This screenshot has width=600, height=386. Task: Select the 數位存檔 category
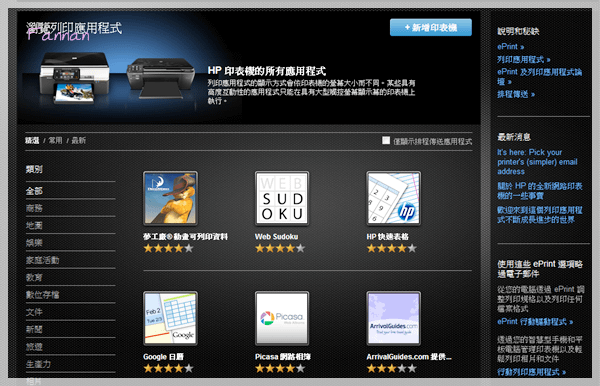(x=42, y=295)
